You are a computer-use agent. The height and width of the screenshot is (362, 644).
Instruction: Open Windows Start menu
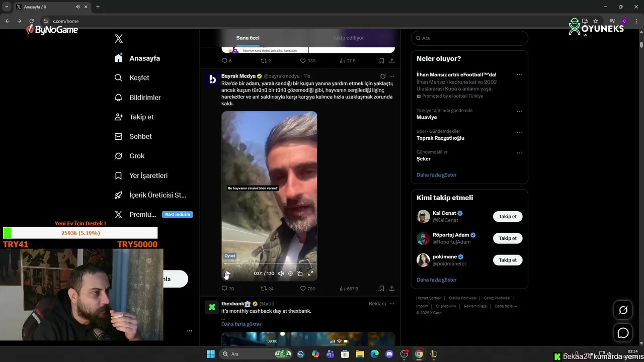point(211,354)
